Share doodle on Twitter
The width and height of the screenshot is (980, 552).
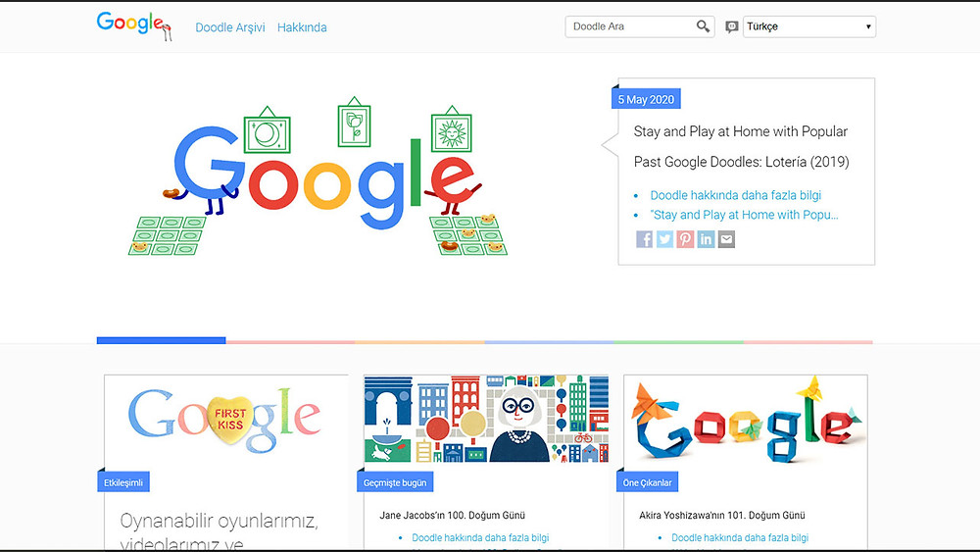665,239
